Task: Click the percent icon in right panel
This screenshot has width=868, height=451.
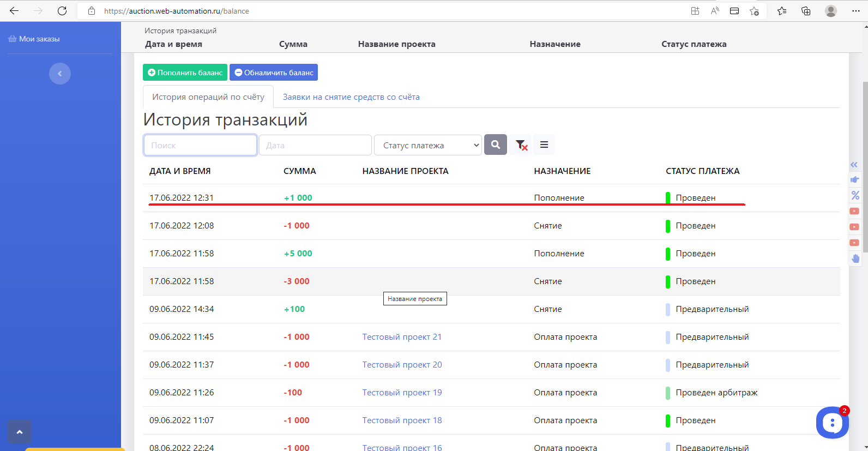Action: [x=855, y=195]
